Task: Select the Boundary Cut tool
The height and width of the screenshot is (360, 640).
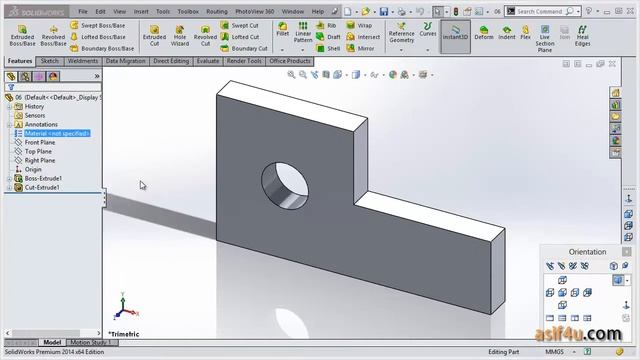Action: (244, 48)
